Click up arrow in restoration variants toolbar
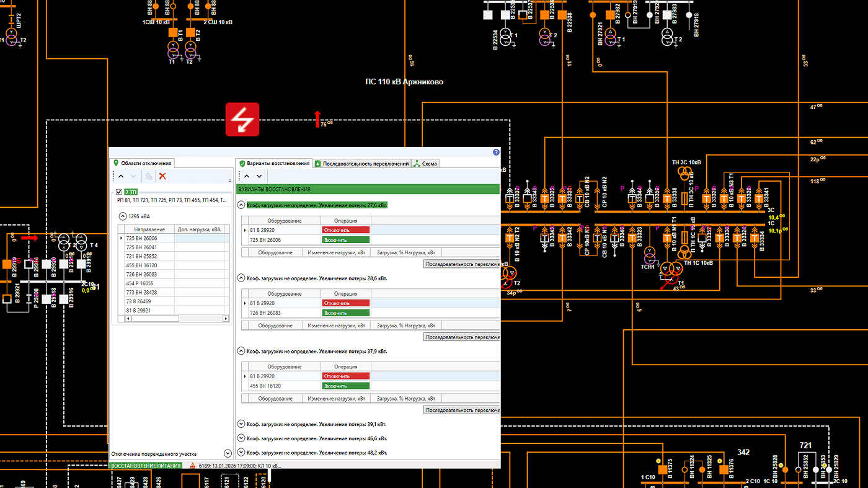Viewport: 868px width, 488px height. pos(247,177)
